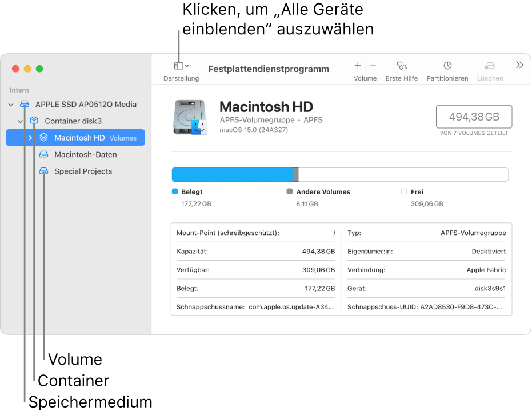Click the Frei 309,06 GB legend value

427,204
